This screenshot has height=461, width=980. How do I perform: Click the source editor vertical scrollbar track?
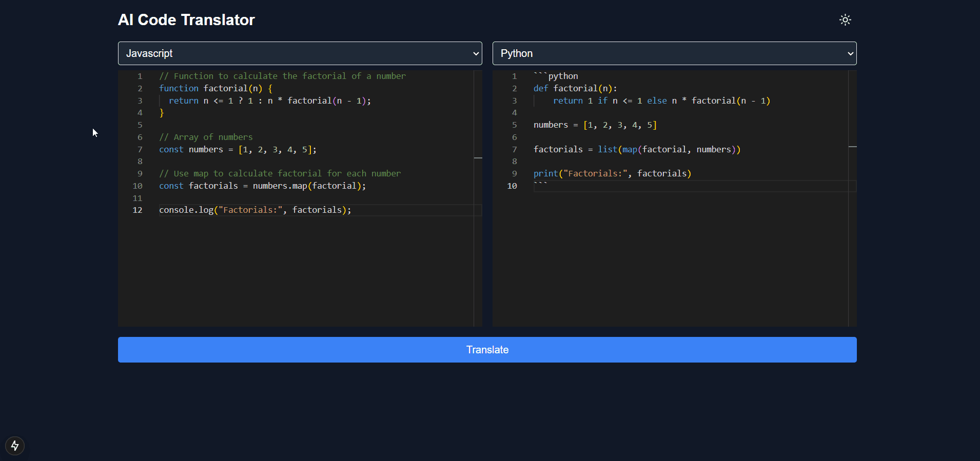tap(478, 198)
